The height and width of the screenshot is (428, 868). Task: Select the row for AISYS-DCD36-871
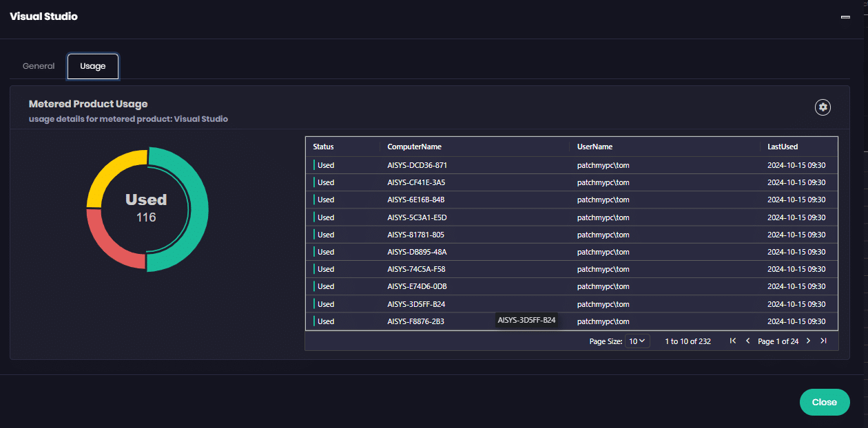coord(417,165)
